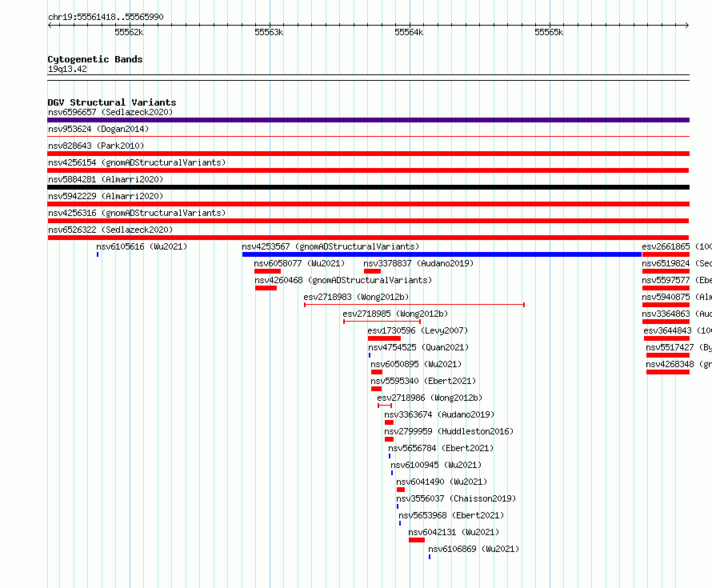Click the 55564k ruler tick label
This screenshot has width=712, height=588.
(x=409, y=32)
